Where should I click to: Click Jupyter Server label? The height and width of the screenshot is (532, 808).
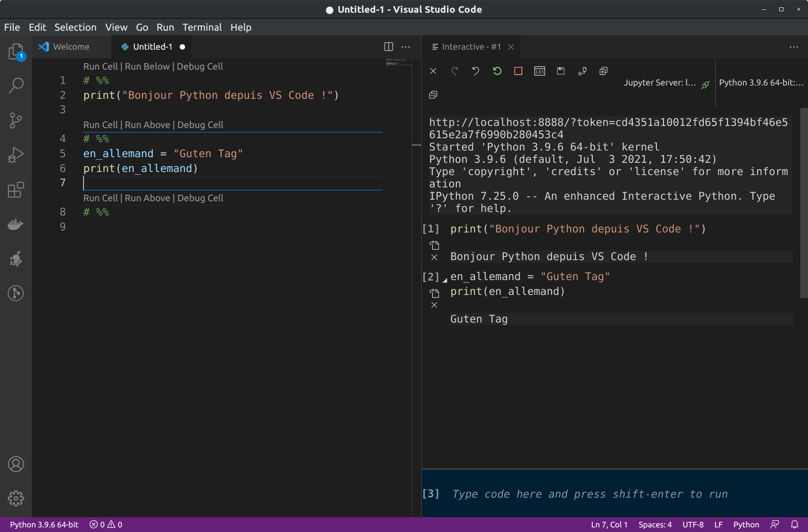click(660, 82)
